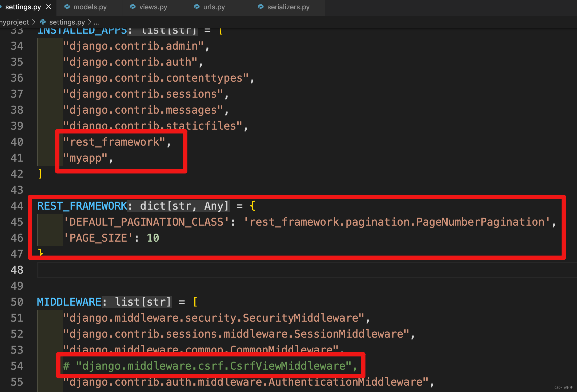Click the closing bracket on line 42
577x392 pixels.
pos(40,174)
